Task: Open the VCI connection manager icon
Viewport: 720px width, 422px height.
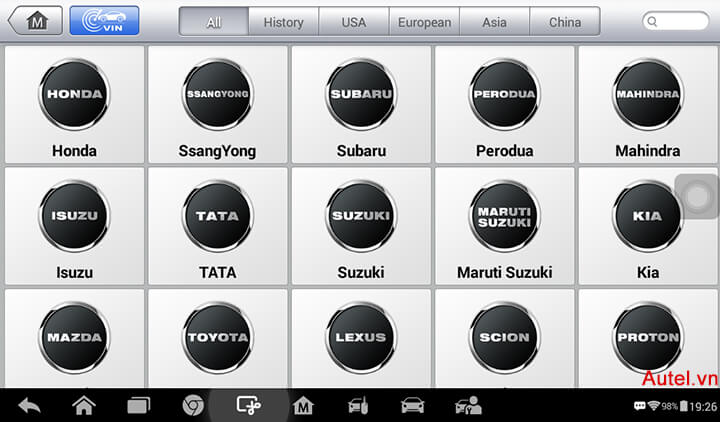Action: click(358, 406)
